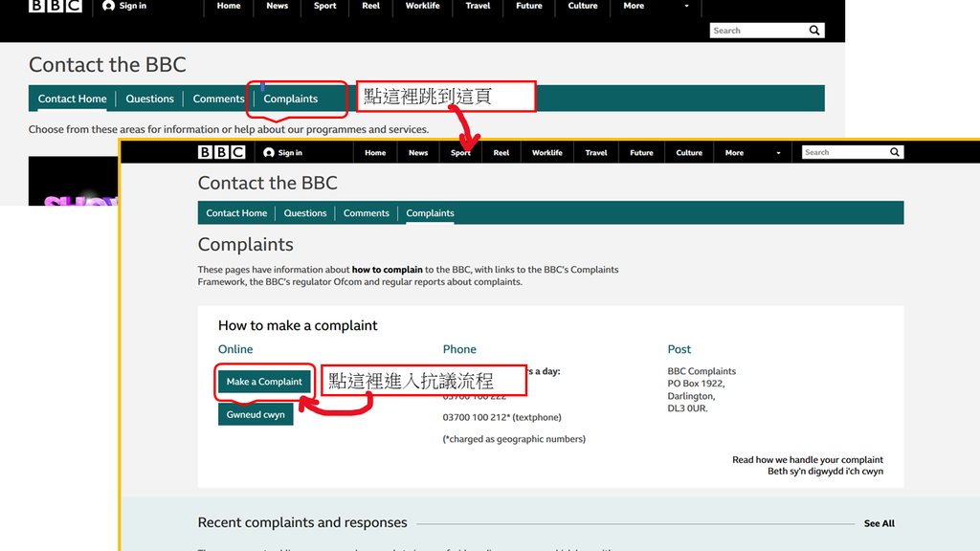Select Comments tab on back page
This screenshot has height=551, width=980.
point(218,99)
